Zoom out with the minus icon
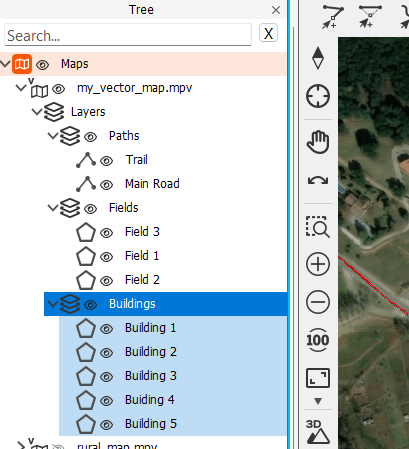Screen dimensions: 409x449 [318, 302]
